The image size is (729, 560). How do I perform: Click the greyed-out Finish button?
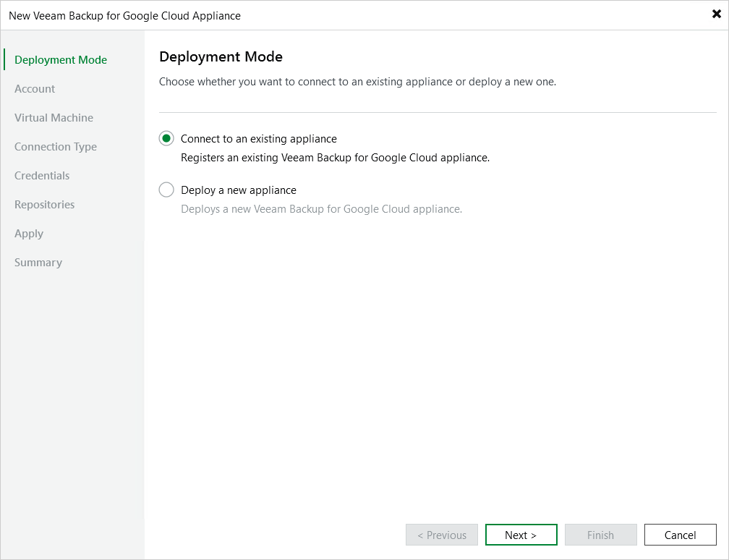pos(601,535)
